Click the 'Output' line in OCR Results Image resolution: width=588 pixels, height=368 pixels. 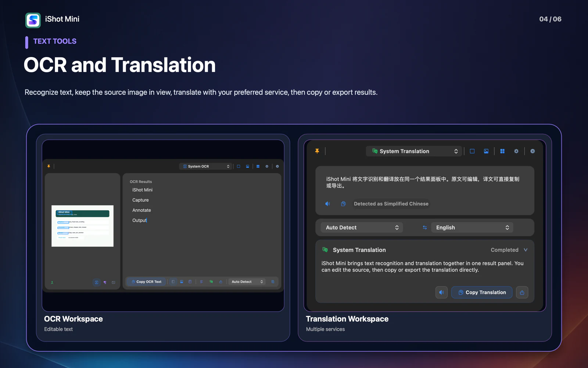click(139, 220)
